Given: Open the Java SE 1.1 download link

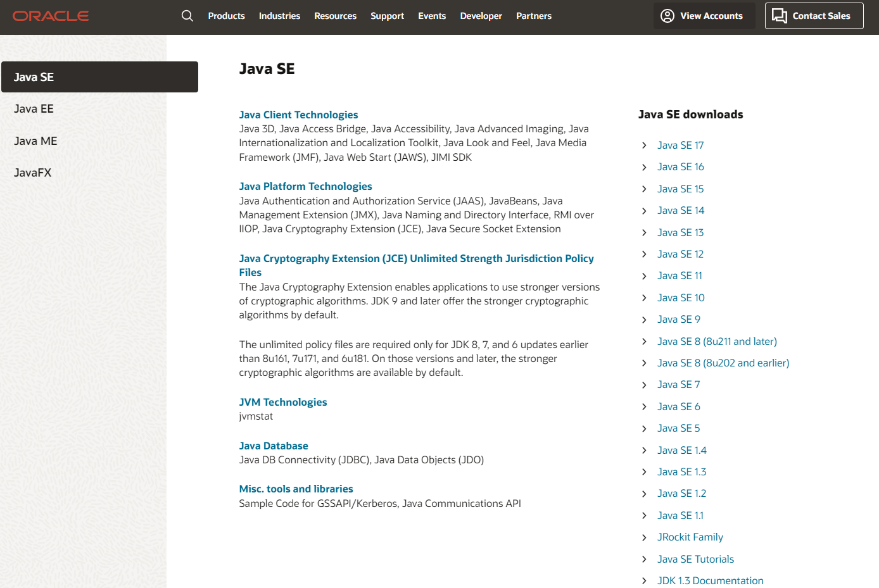Looking at the screenshot, I should coord(680,516).
